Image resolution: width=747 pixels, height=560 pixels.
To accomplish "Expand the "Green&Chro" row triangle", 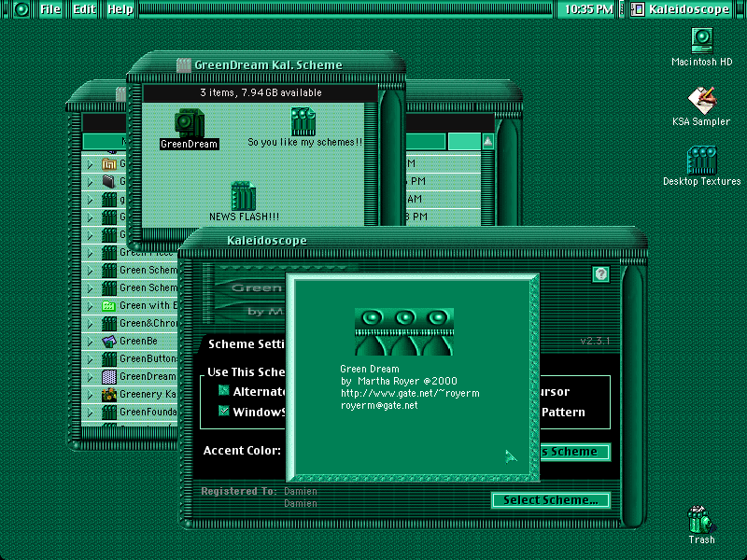I will [90, 324].
